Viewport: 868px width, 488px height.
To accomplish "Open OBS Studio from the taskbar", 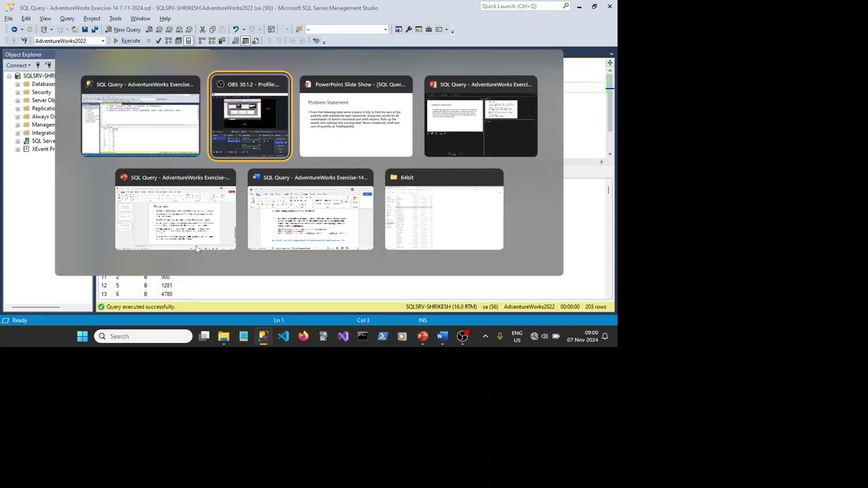I will [x=462, y=336].
